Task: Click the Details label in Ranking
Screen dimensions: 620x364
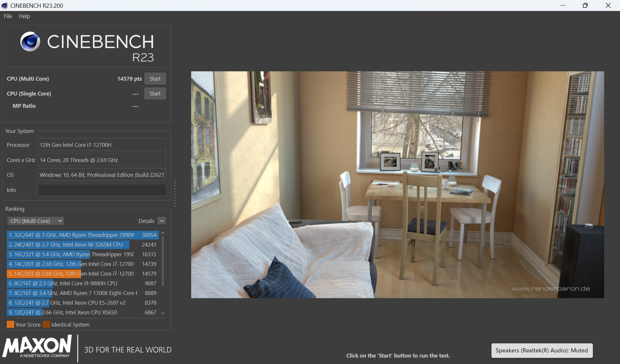Action: coord(146,221)
